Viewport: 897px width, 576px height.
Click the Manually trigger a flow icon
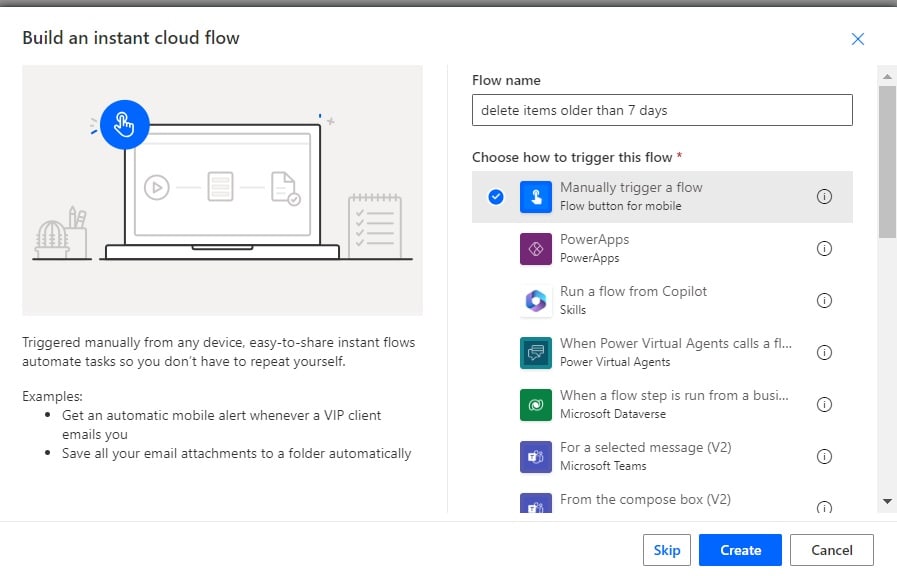point(535,197)
